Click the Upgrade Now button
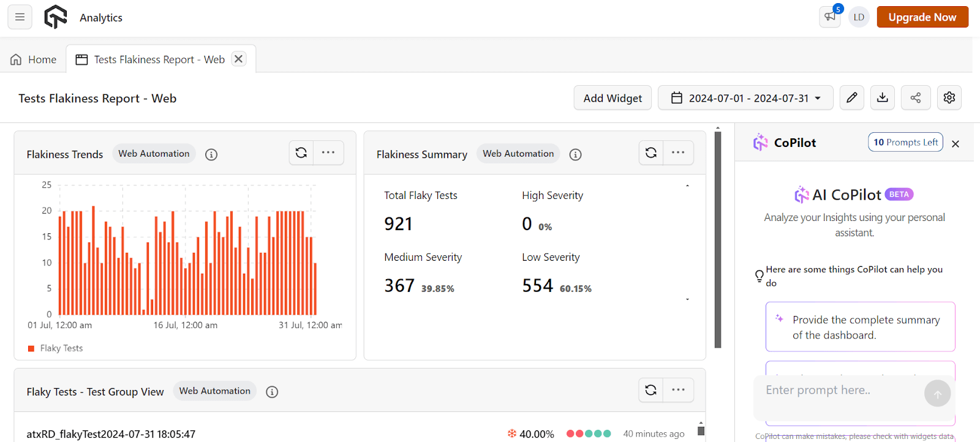The width and height of the screenshot is (980, 442). pyautogui.click(x=922, y=17)
